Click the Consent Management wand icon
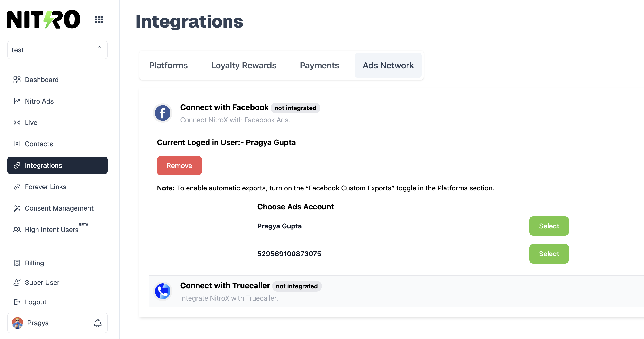This screenshot has width=644, height=339. 17,208
